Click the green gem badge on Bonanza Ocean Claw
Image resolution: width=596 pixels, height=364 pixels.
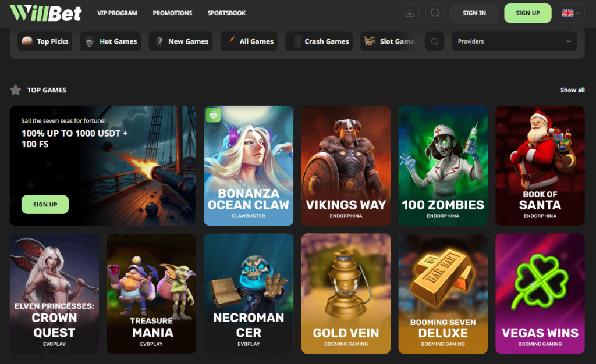pos(213,115)
